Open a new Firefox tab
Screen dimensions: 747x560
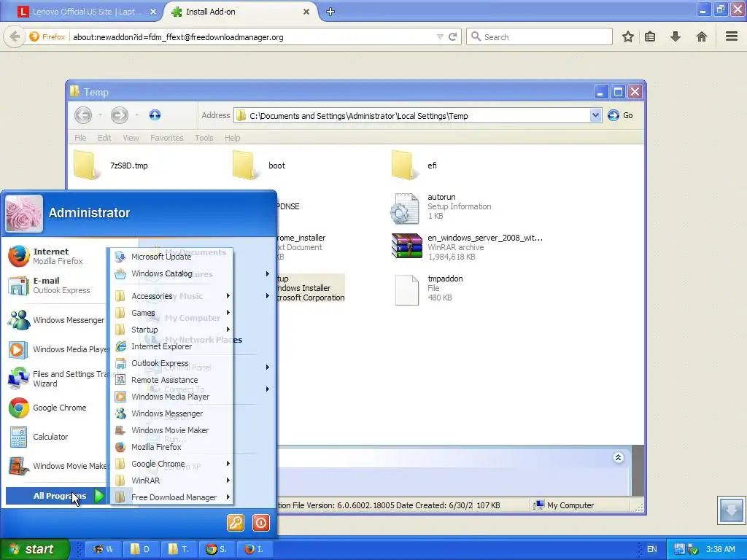pos(330,12)
